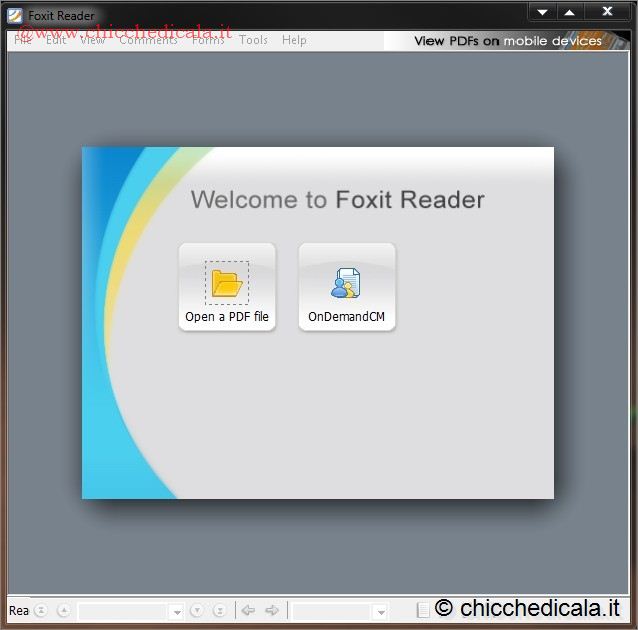Click inside the page number input field
This screenshot has height=630, width=638.
pyautogui.click(x=122, y=611)
